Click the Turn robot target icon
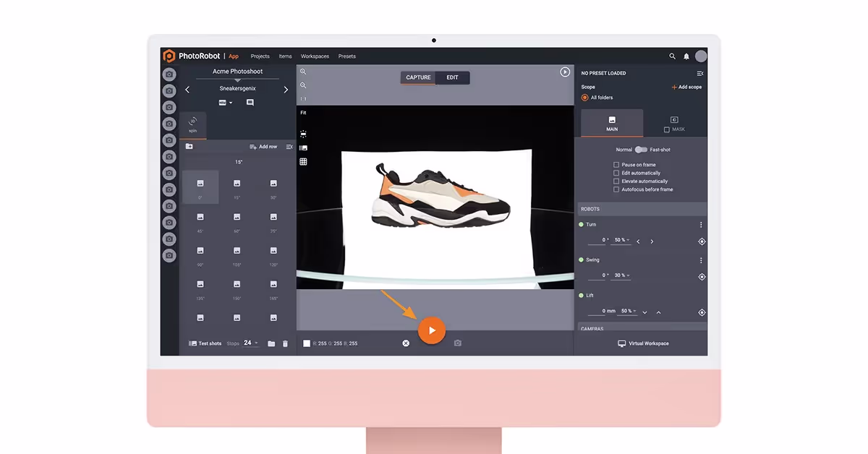 click(x=702, y=241)
